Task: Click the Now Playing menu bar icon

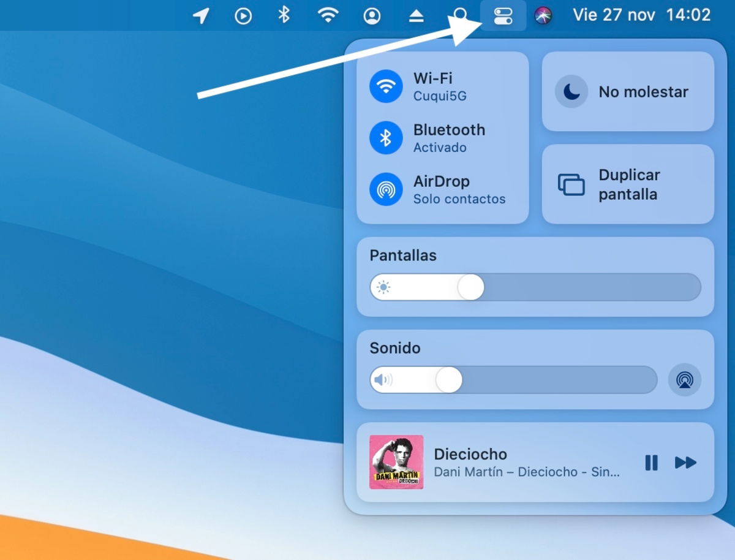Action: click(243, 15)
